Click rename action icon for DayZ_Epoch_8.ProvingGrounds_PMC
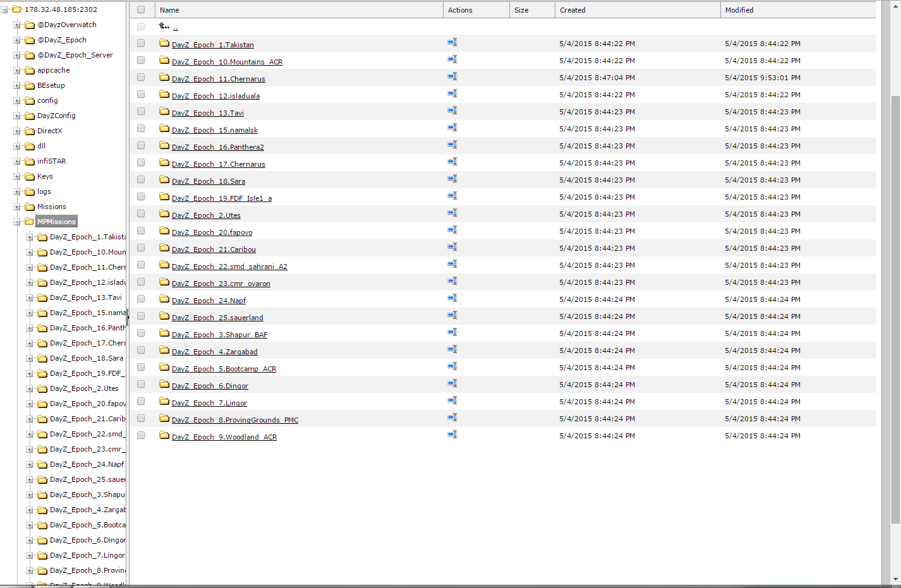Screen dimensions: 901x588 (452, 417)
